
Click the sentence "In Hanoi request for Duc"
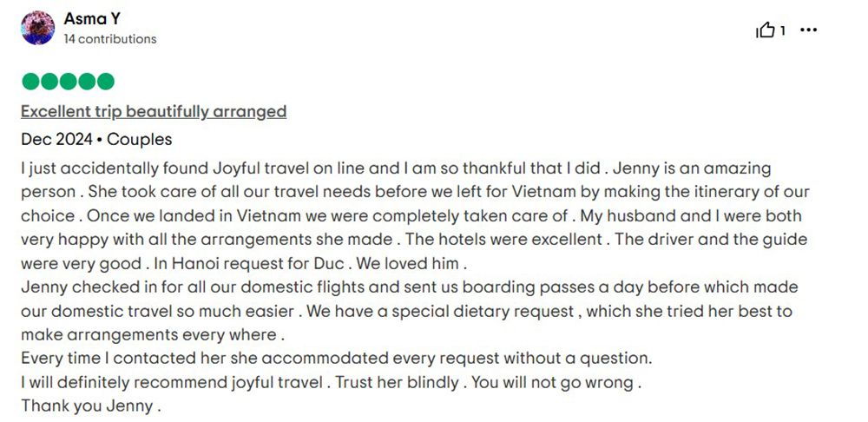coord(250,264)
